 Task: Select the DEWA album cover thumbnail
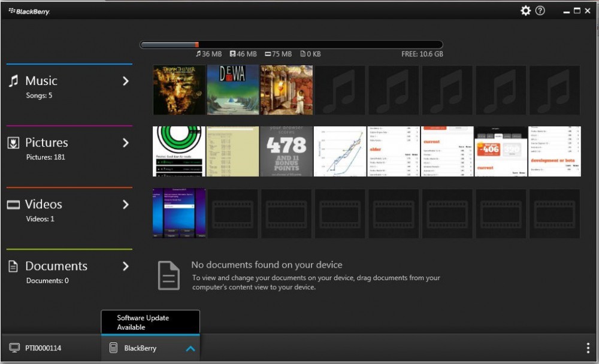233,90
